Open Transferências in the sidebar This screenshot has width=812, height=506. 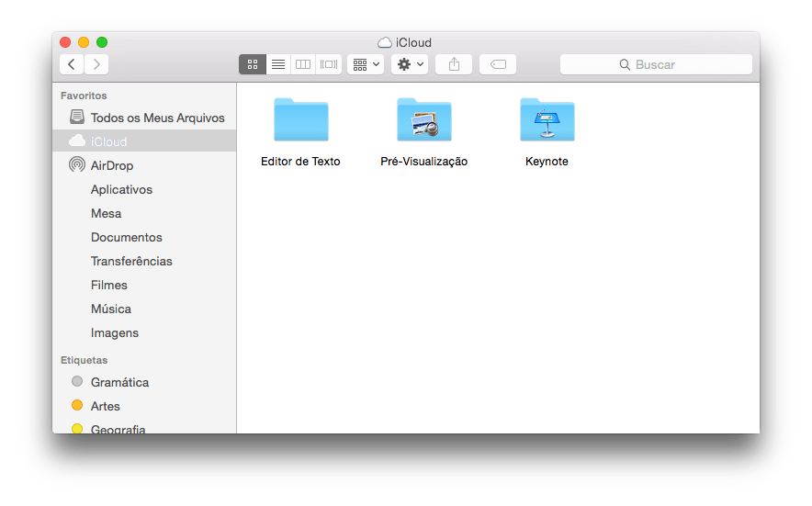(x=144, y=261)
